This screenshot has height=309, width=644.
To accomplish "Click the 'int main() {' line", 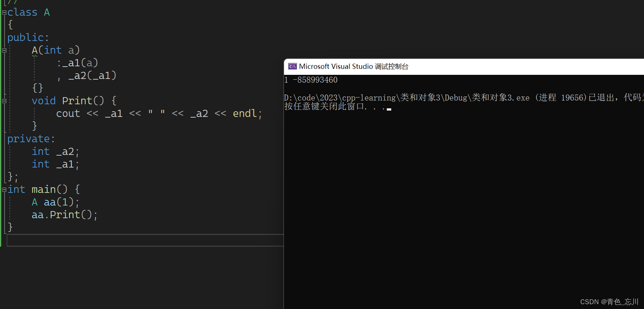I will (44, 189).
